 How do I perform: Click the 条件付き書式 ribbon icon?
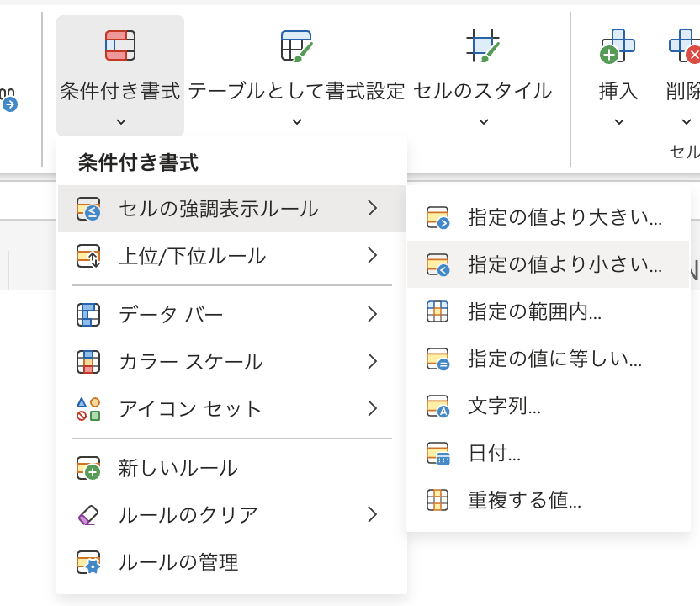click(x=120, y=45)
